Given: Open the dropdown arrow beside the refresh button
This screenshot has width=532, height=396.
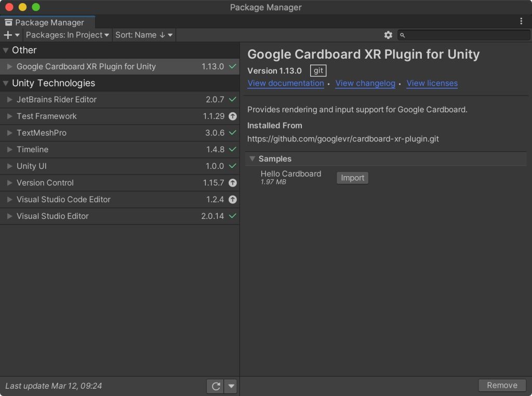Looking at the screenshot, I should 231,386.
